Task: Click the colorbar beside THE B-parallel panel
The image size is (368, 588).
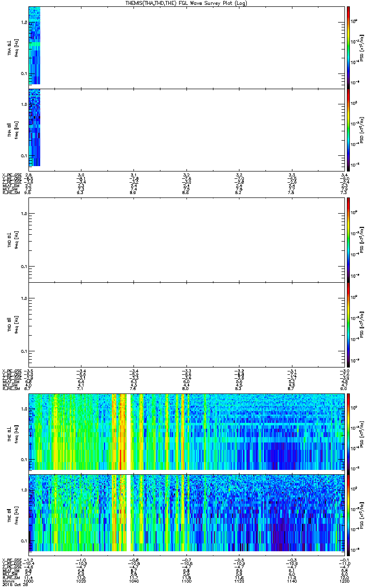Action: click(348, 515)
